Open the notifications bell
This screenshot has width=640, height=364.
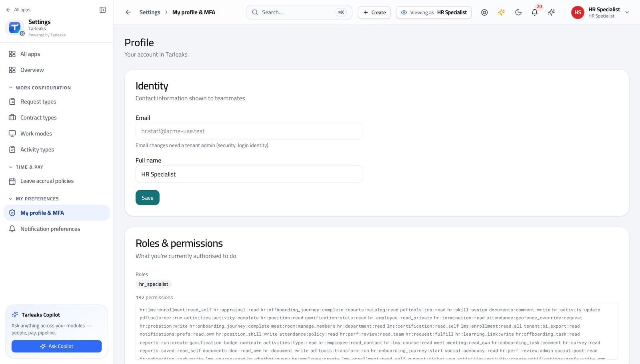click(534, 12)
